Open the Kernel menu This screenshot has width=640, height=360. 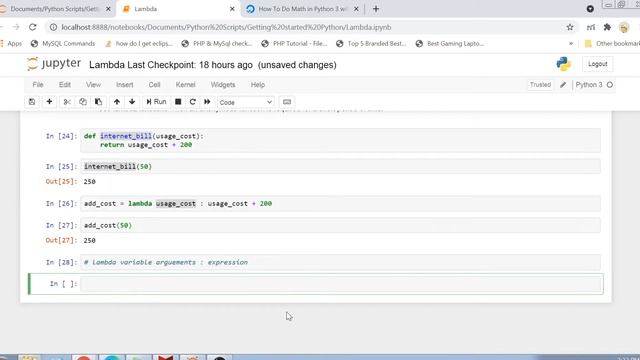click(185, 84)
